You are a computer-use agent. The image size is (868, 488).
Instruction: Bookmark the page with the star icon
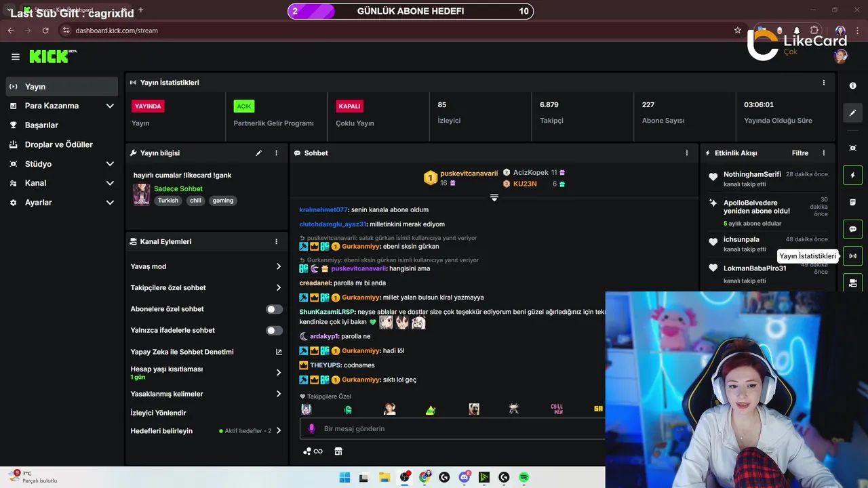click(x=737, y=30)
